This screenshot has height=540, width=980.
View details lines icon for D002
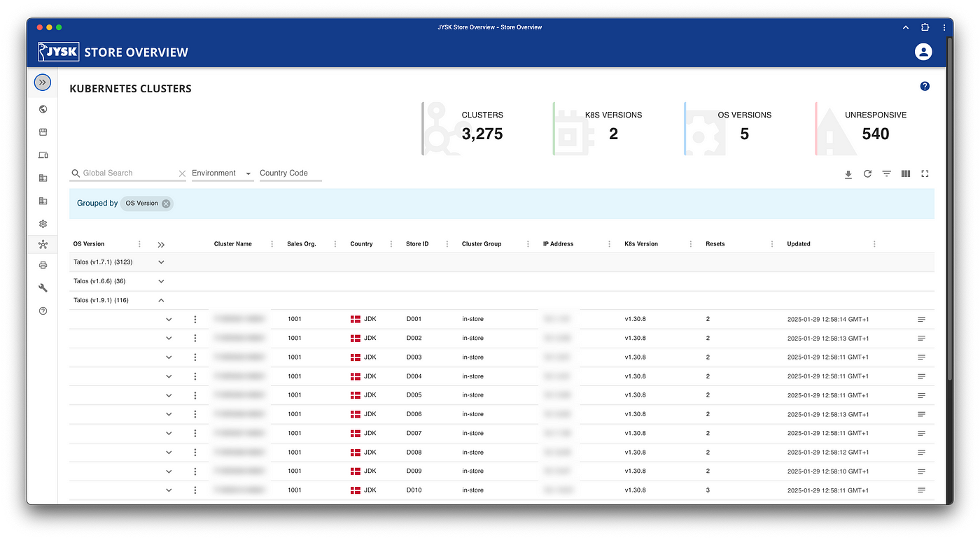tap(921, 339)
